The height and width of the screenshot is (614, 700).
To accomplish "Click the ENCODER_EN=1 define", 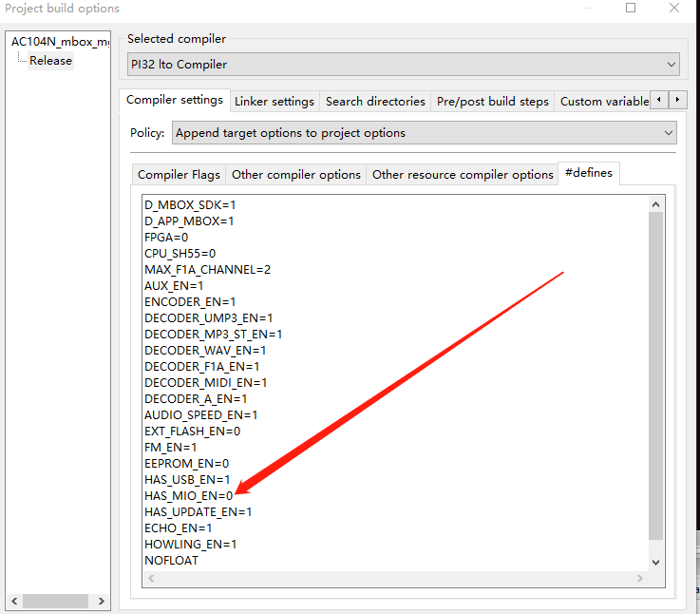I will pos(190,301).
